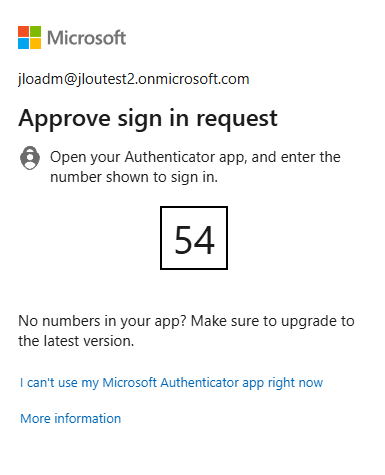Click the digit 4 in the number box
Image resolution: width=385 pixels, height=475 pixels.
coord(204,240)
